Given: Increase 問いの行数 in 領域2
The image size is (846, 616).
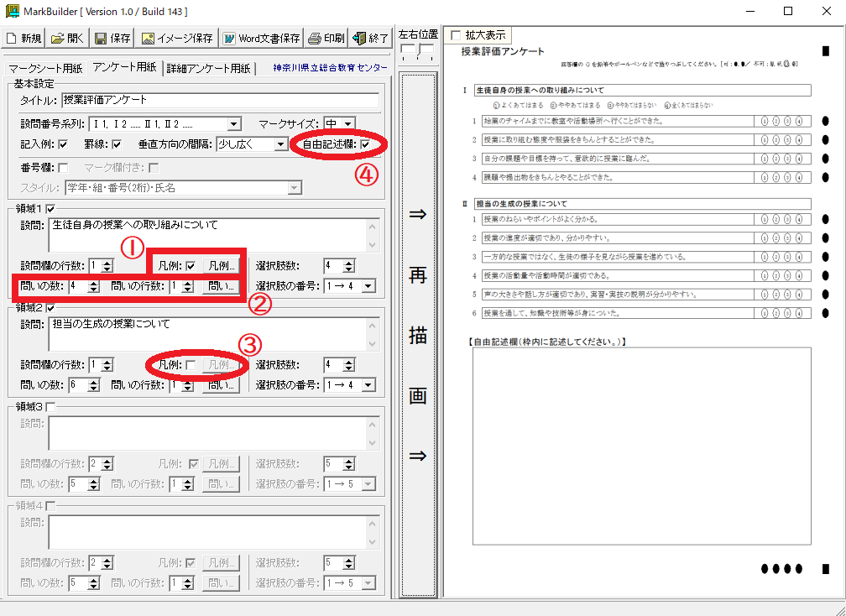Looking at the screenshot, I should coord(188,382).
